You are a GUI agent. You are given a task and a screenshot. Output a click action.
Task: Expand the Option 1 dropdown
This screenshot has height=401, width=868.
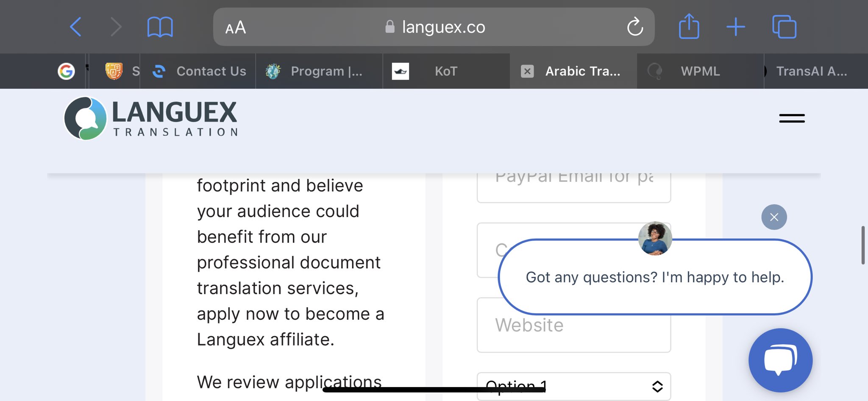click(x=573, y=386)
